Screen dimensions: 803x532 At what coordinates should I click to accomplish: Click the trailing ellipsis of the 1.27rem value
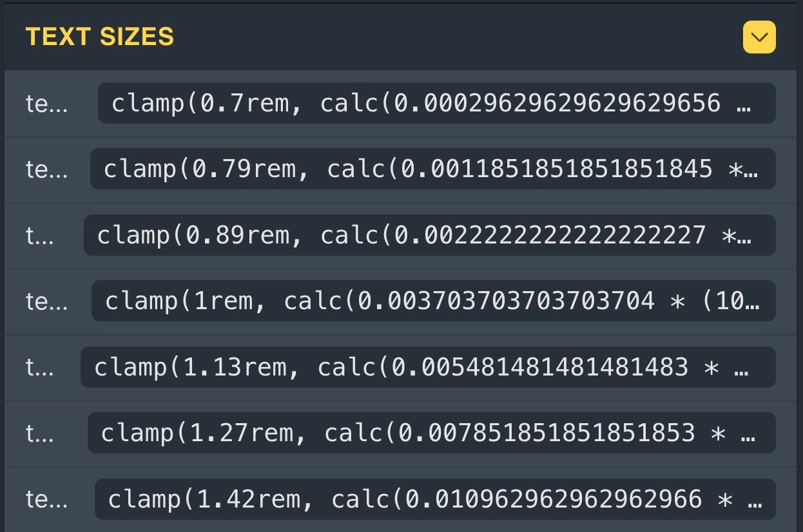[x=748, y=434]
